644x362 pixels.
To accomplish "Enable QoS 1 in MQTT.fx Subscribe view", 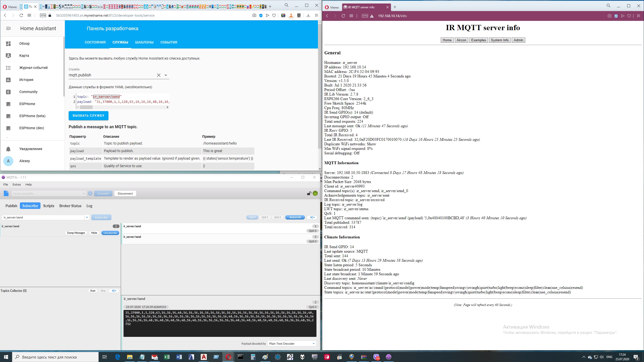I will click(x=264, y=217).
